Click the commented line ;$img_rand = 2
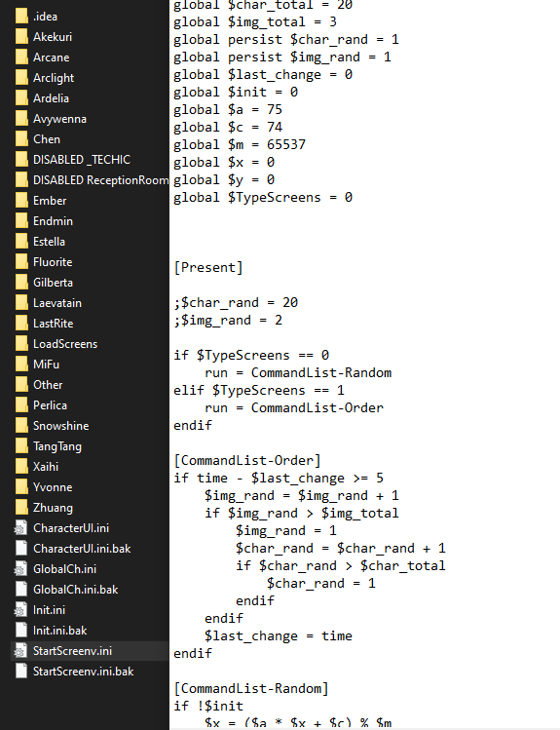The width and height of the screenshot is (560, 730). [x=228, y=321]
